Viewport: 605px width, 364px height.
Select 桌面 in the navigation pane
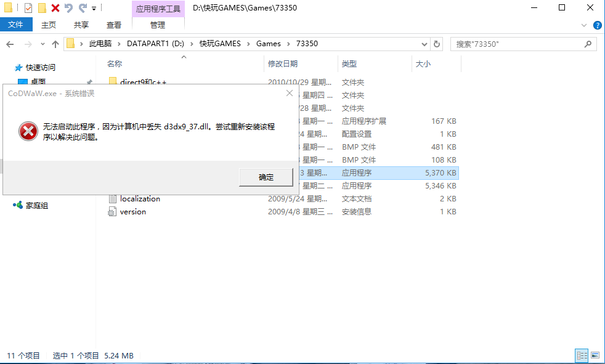coord(38,81)
